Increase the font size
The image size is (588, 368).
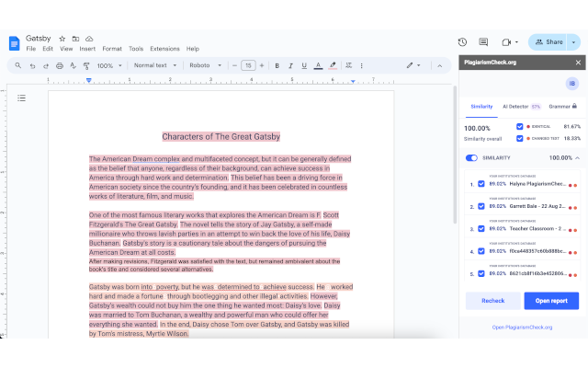tap(262, 65)
